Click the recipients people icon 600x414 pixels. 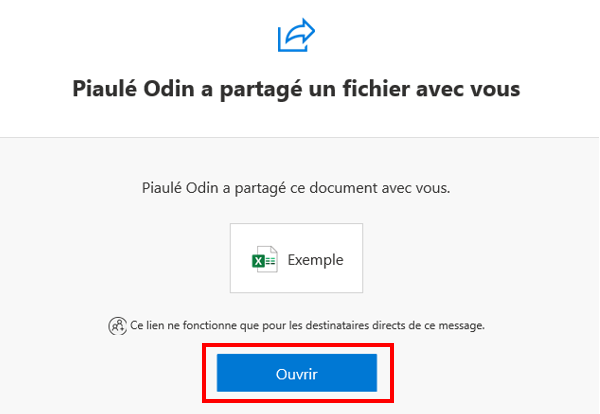(x=117, y=326)
